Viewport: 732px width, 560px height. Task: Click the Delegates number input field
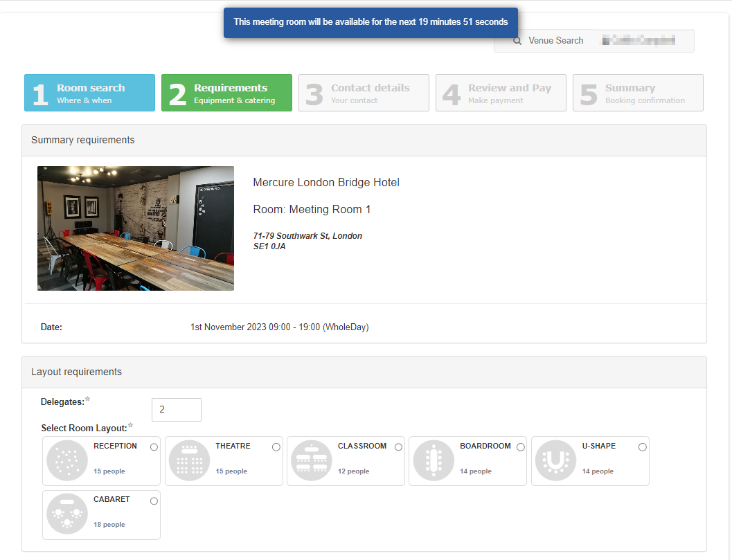tap(177, 410)
